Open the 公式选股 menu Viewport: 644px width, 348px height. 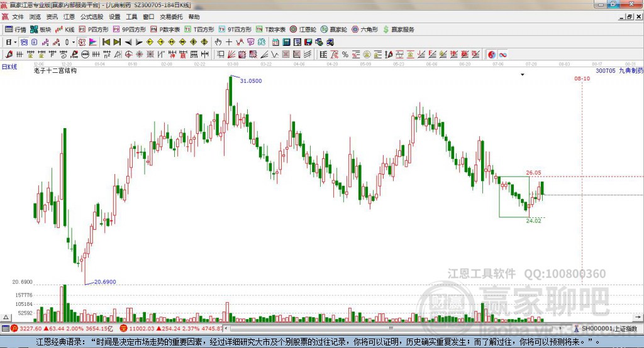(92, 17)
